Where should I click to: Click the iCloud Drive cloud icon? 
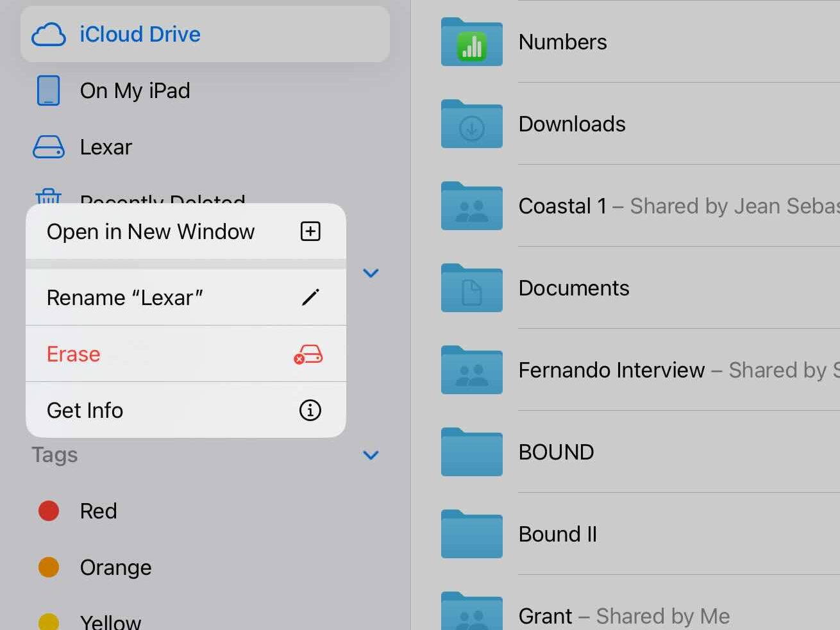(49, 35)
